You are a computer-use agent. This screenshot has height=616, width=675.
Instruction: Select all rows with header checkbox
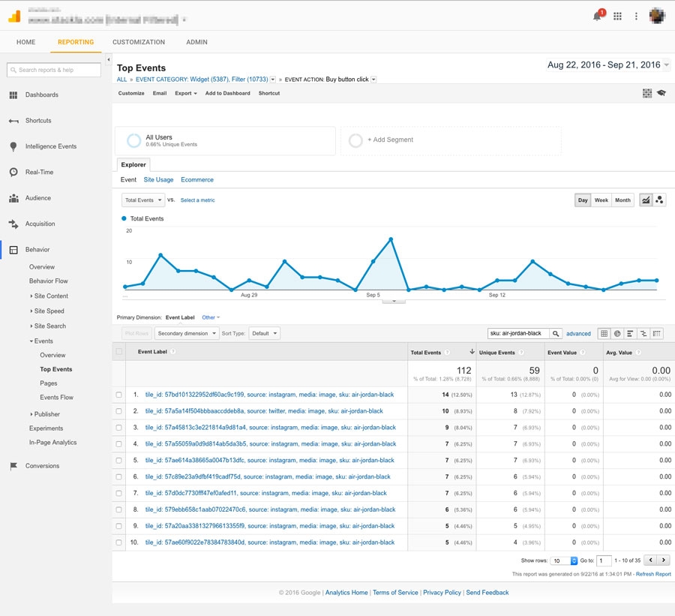click(118, 351)
